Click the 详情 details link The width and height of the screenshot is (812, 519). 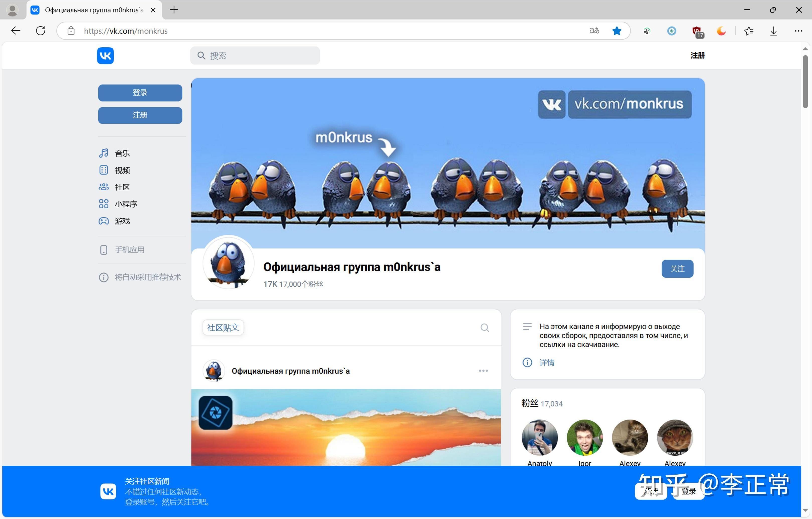tap(547, 363)
